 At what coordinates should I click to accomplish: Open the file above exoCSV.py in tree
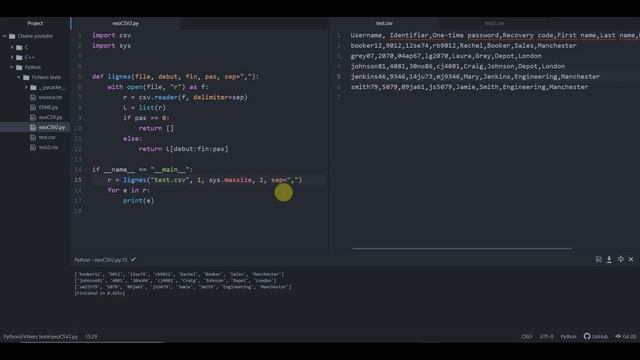click(x=48, y=107)
